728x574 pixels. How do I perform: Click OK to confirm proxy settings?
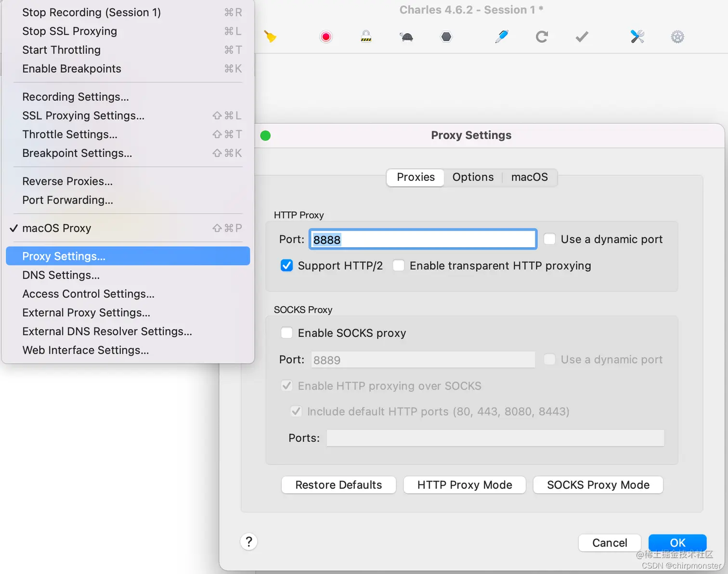[677, 543]
